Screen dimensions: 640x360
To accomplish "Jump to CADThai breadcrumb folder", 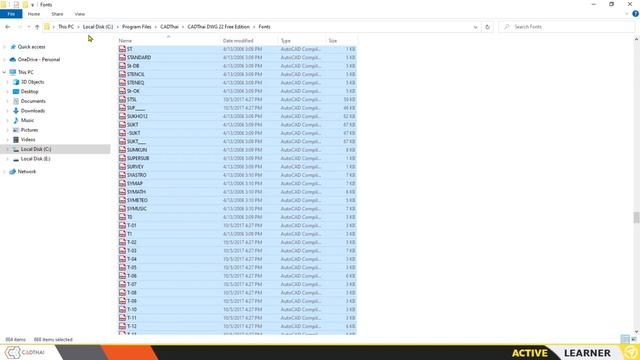I will tap(169, 27).
